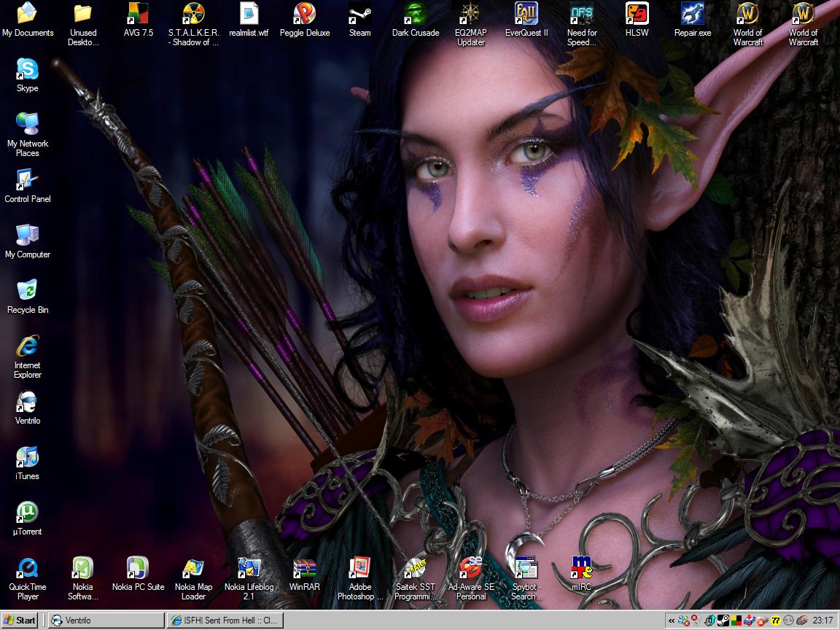Switch to the SFH Sent From Hell browser window

click(x=225, y=621)
